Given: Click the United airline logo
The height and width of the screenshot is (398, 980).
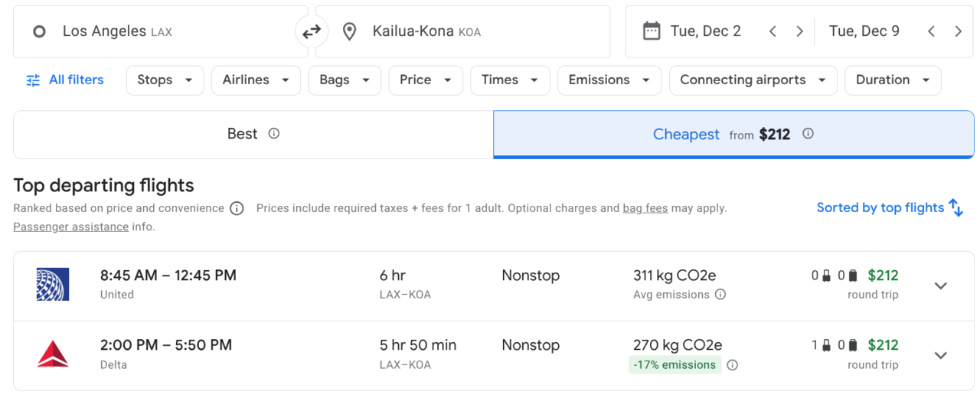Looking at the screenshot, I should pos(53,285).
